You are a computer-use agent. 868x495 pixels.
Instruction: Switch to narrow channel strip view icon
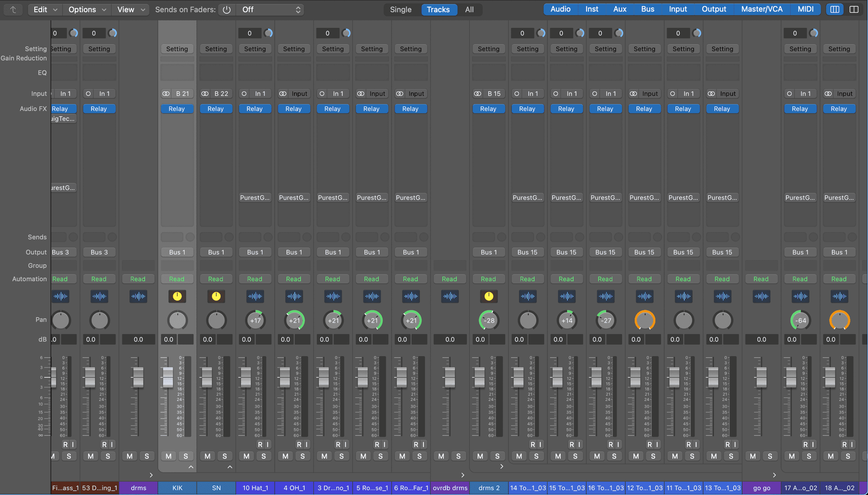[835, 9]
